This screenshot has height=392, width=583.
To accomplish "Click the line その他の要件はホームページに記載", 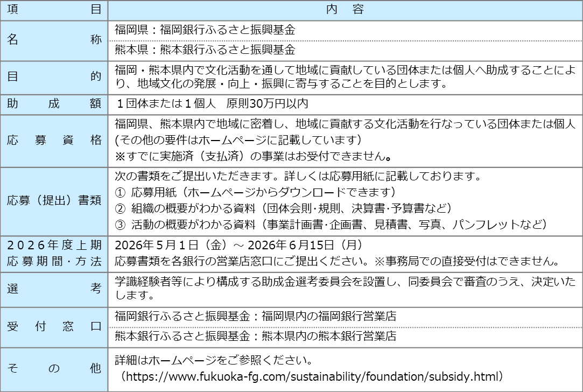I will (x=238, y=140).
